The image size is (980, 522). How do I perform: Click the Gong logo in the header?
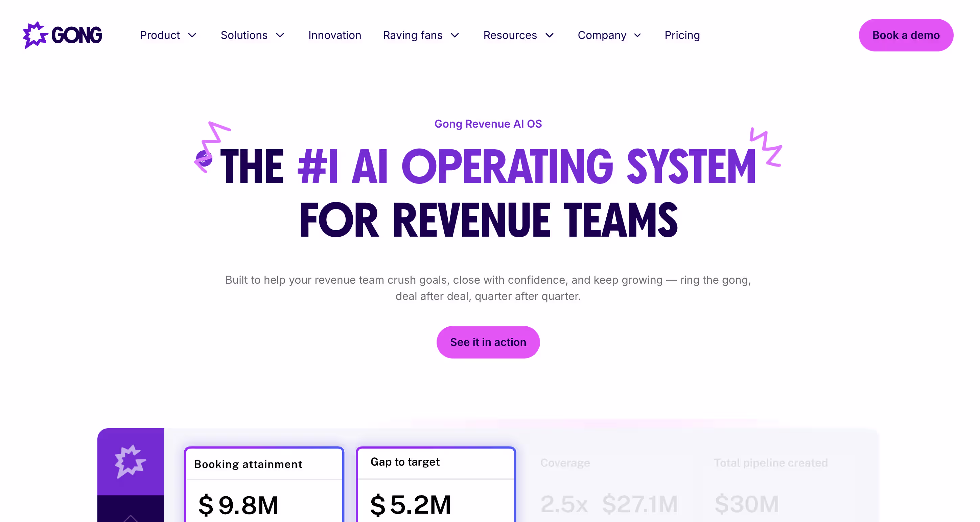(x=62, y=35)
